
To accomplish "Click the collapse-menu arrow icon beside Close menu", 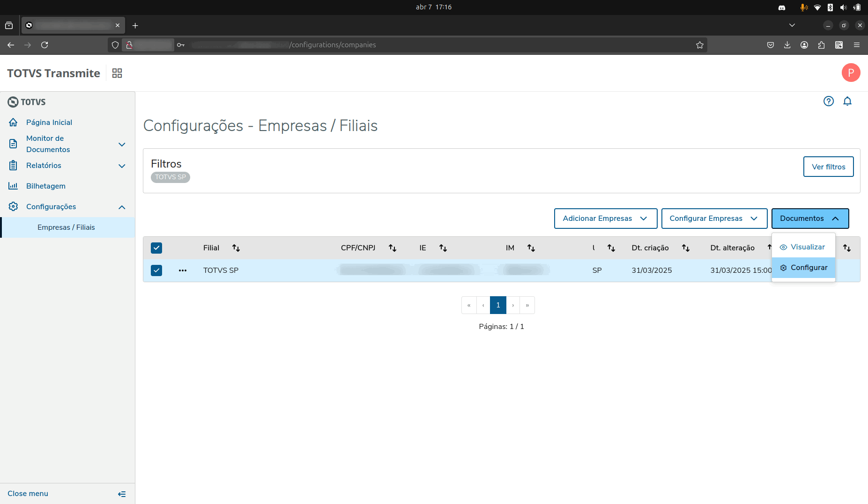I will 122,494.
